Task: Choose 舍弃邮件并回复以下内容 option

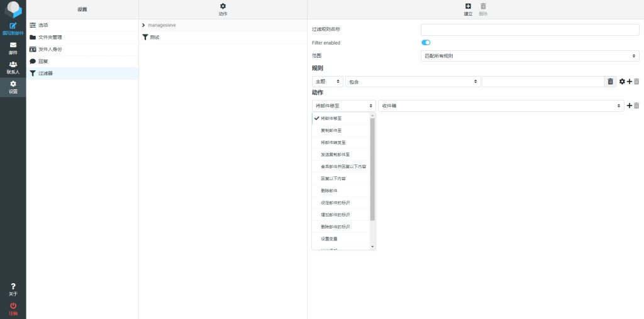Action: pyautogui.click(x=341, y=166)
